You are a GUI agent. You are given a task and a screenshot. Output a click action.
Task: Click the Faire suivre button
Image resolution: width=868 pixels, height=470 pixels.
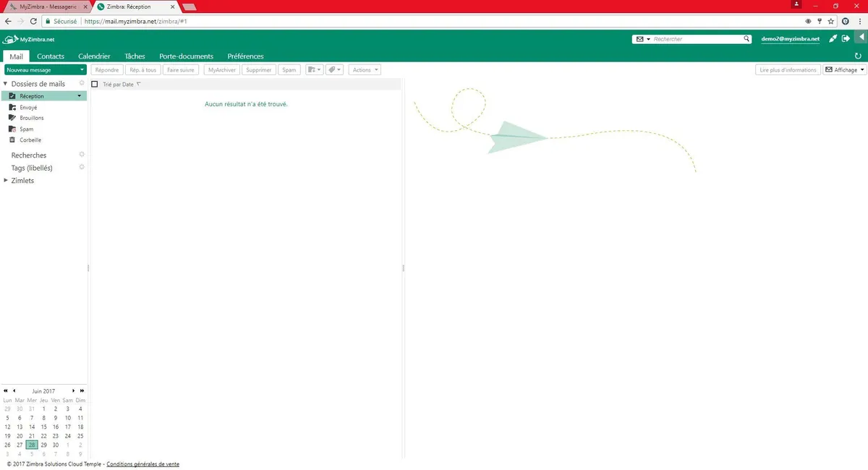click(181, 70)
